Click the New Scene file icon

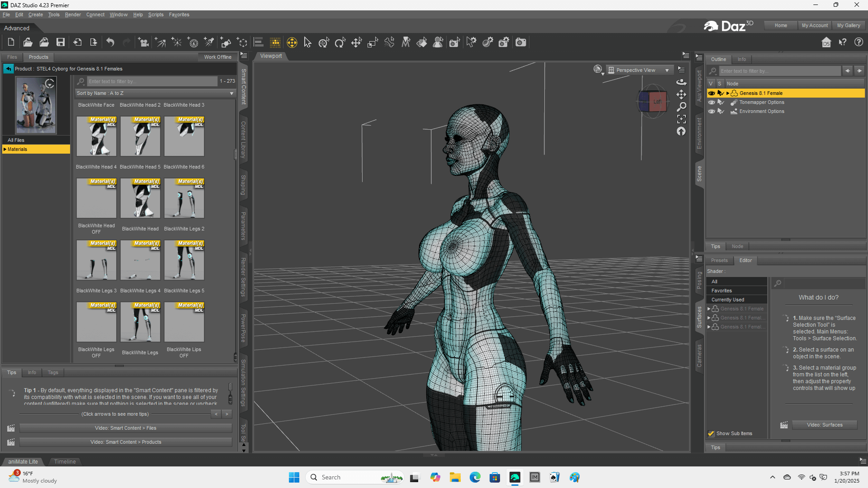(11, 42)
